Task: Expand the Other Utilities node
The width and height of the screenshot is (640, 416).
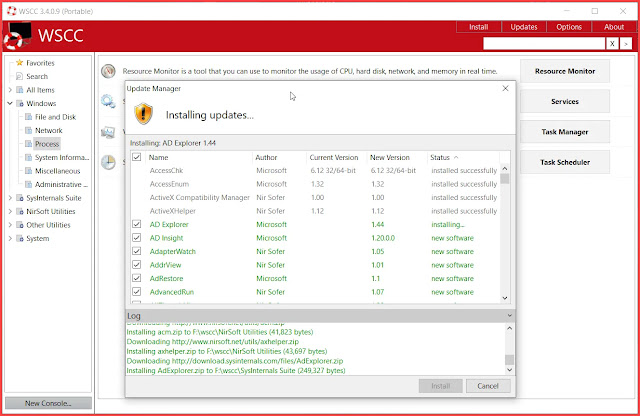Action: coord(10,225)
